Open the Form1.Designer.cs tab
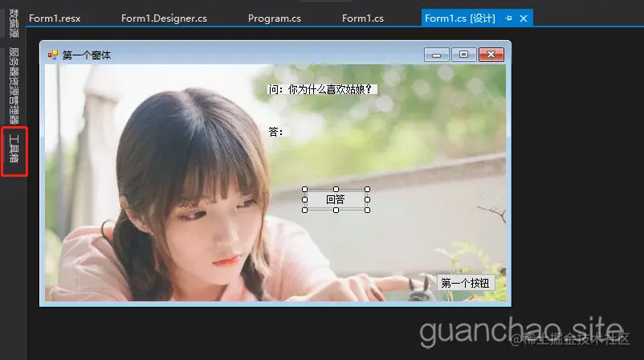Screen dimensions: 644x360 click(164, 18)
